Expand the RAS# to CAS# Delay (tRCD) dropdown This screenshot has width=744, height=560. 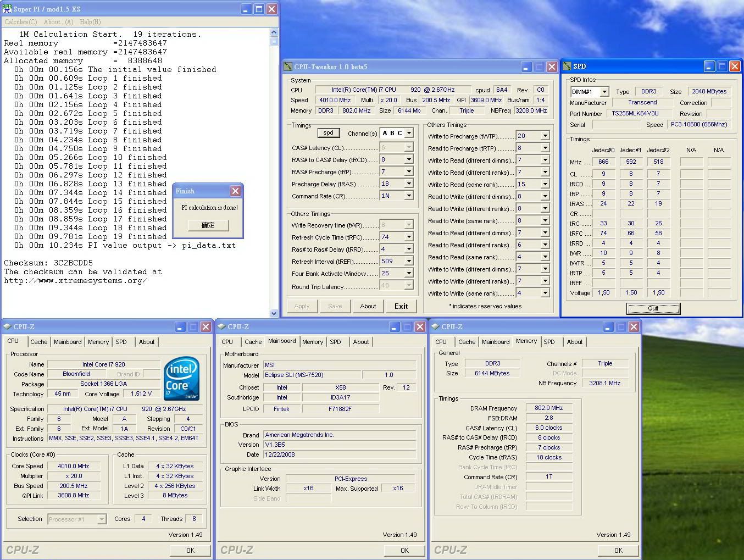[408, 159]
